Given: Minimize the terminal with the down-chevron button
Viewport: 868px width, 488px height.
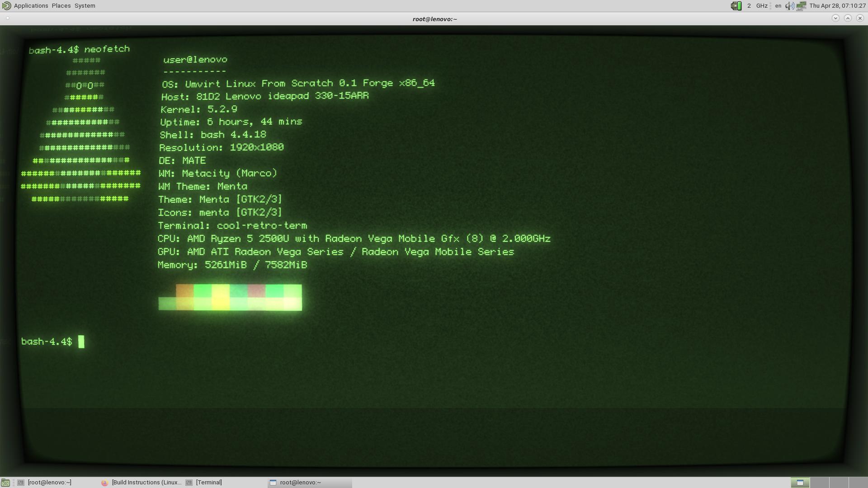Looking at the screenshot, I should click(835, 18).
